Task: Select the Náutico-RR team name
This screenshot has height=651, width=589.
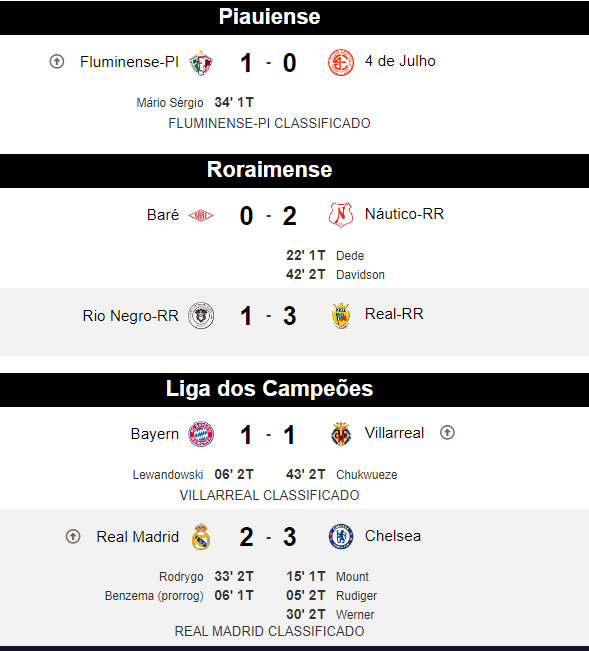Action: [404, 214]
